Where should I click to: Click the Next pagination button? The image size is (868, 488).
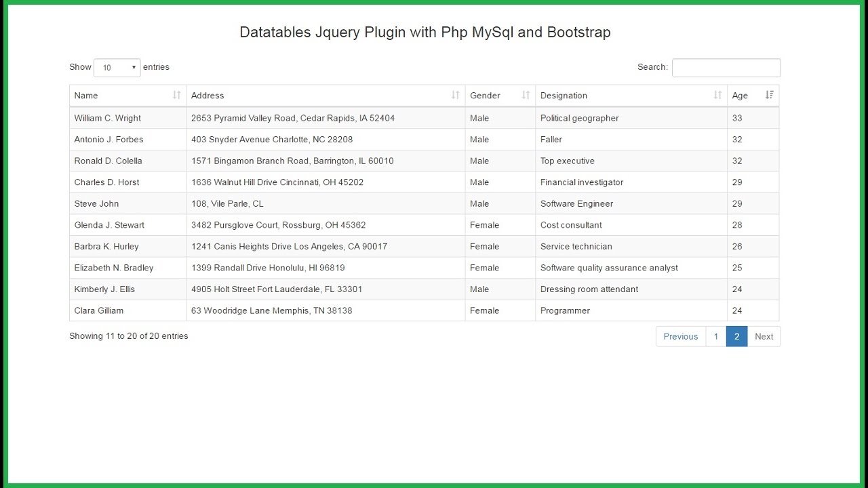(764, 337)
